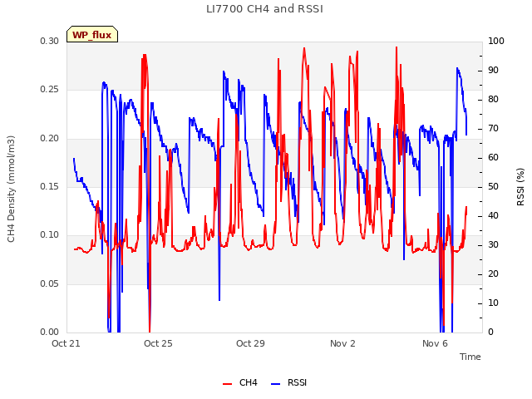The image size is (532, 399).
Task: Click the CH4 Density (mmol/m3) axis title
Action: (11, 189)
